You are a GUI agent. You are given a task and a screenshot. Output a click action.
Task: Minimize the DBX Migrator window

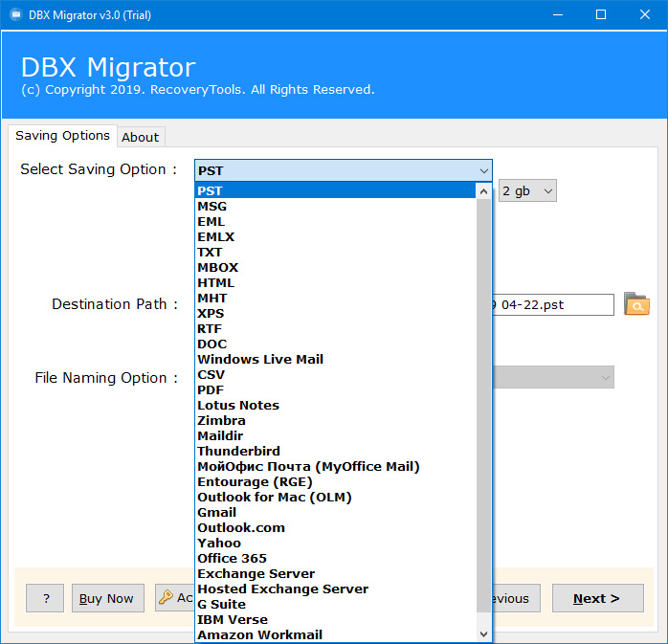(x=558, y=15)
